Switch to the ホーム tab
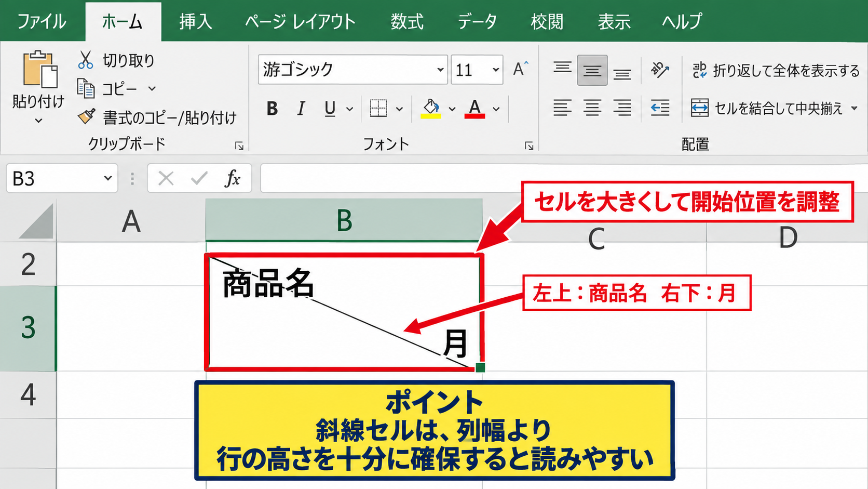Screen dimensions: 868x489 [123, 21]
